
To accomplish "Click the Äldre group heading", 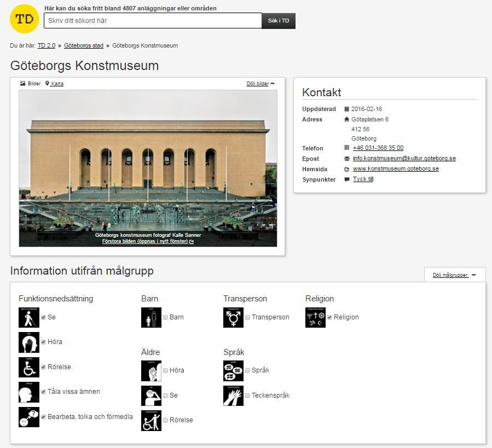I will click(x=151, y=352).
